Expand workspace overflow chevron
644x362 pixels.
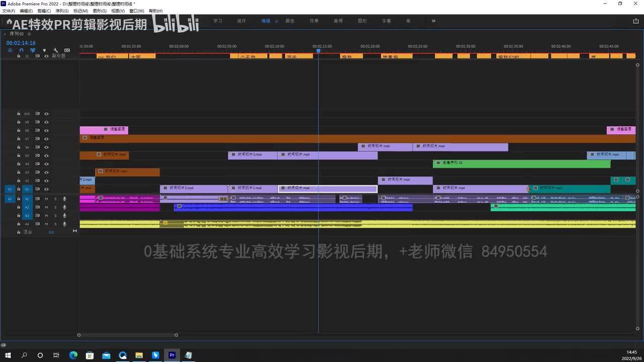coord(433,21)
